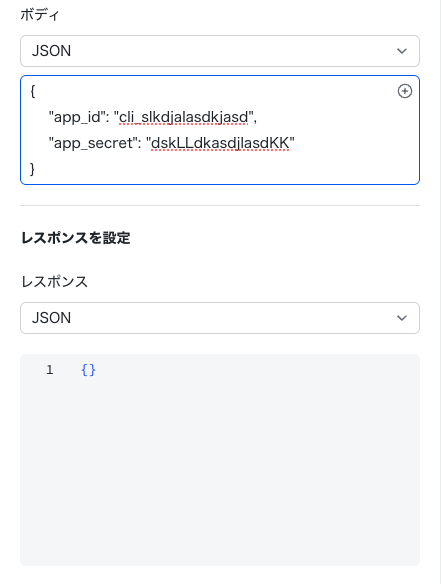
Task: Click the plus circle icon in body editor
Action: (x=404, y=91)
